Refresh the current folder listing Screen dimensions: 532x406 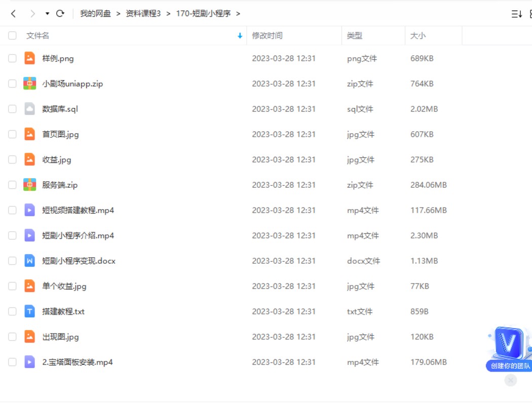coord(60,14)
